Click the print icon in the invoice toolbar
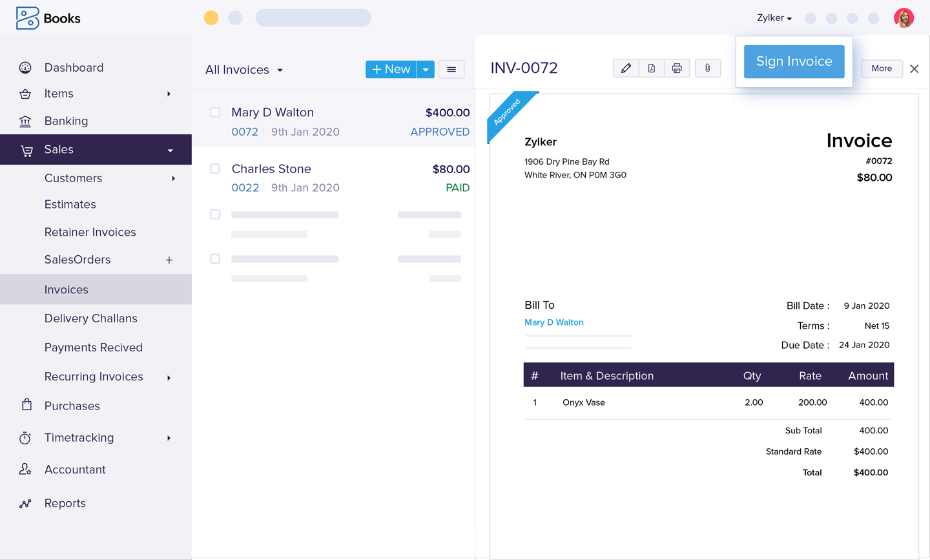The image size is (930, 560). (x=677, y=67)
